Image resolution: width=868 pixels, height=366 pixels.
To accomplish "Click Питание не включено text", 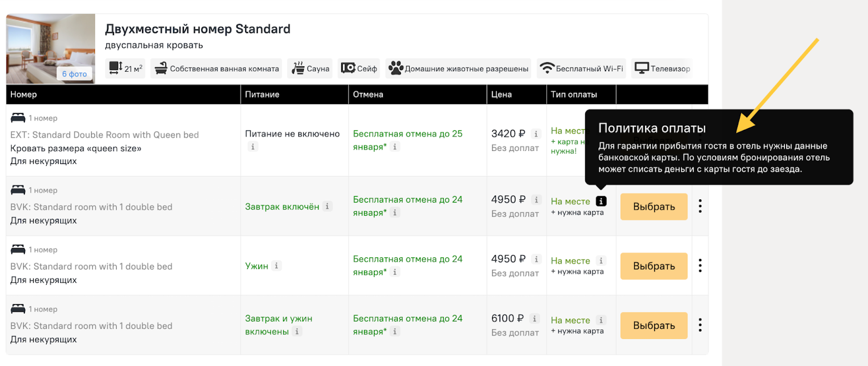I will click(x=292, y=134).
